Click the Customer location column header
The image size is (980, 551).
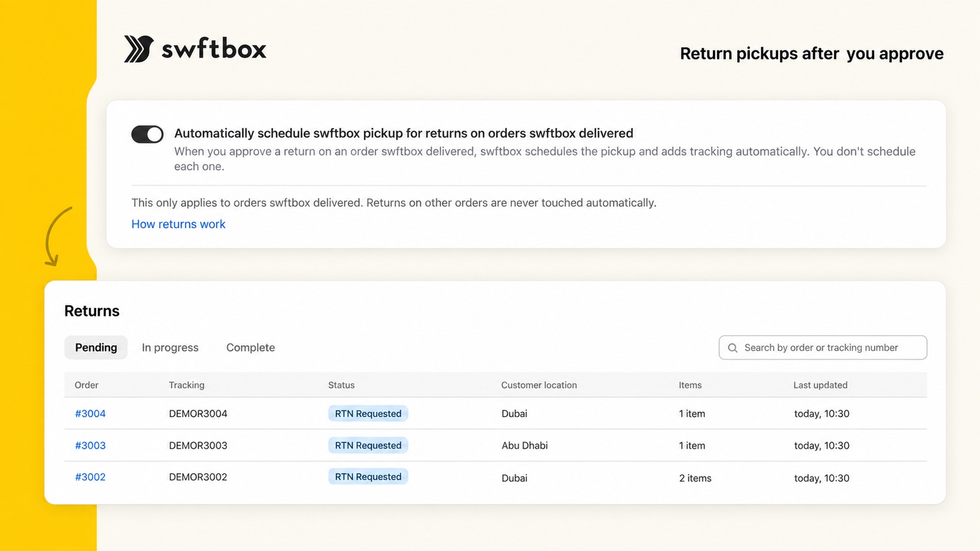tap(539, 385)
